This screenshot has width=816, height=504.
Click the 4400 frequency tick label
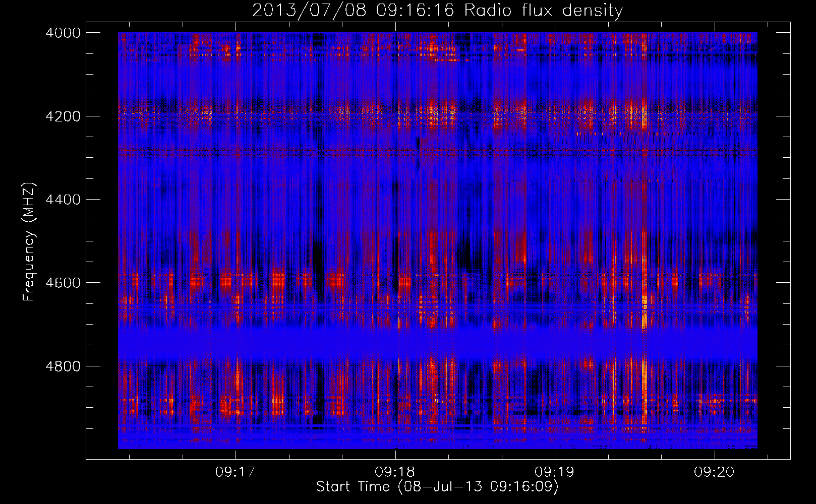click(x=63, y=200)
